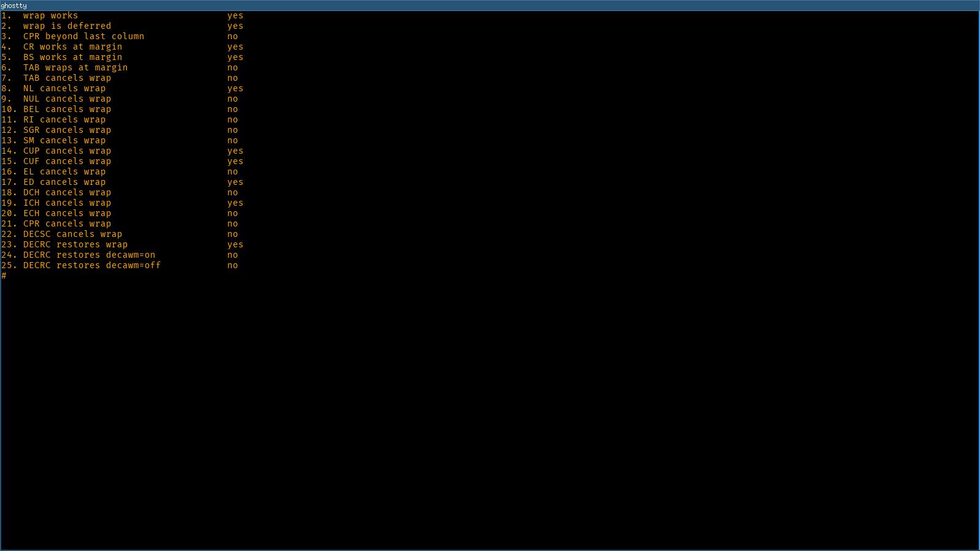The width and height of the screenshot is (980, 551).
Task: Click 'CPR cancels wrap' text
Action: (x=67, y=224)
